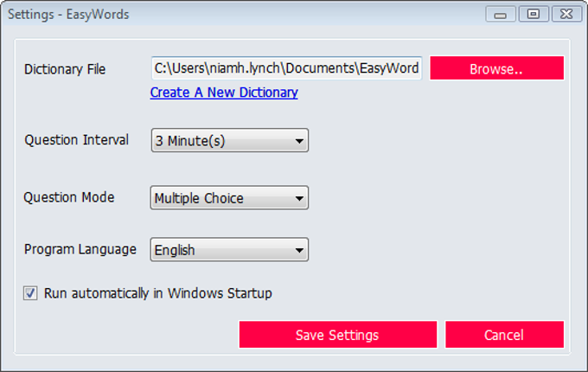This screenshot has width=588, height=372.
Task: Open the Question Interval dropdown
Action: point(229,141)
